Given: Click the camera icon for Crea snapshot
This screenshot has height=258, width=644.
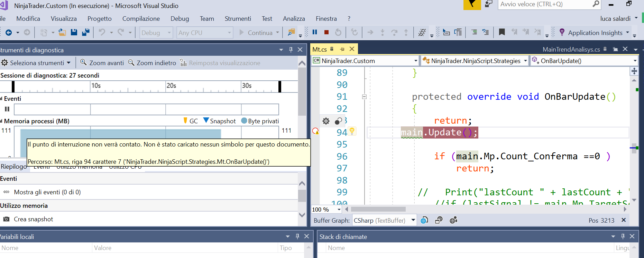Looking at the screenshot, I should [6, 219].
